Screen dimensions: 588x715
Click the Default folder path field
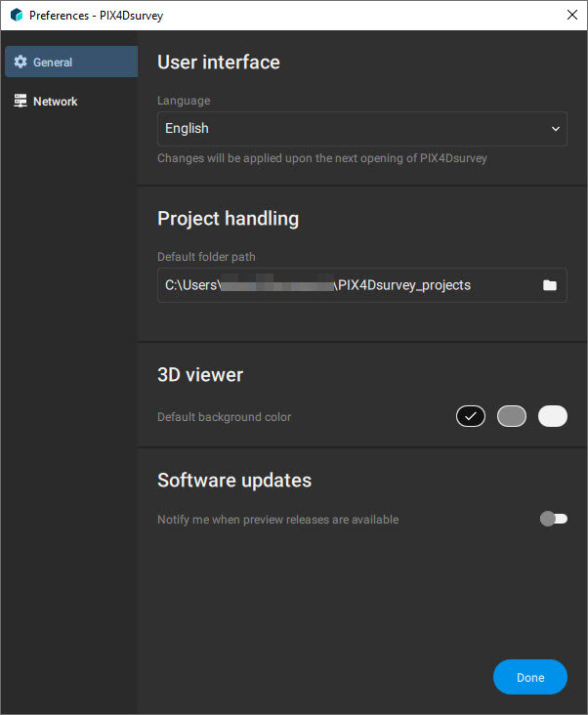click(362, 285)
